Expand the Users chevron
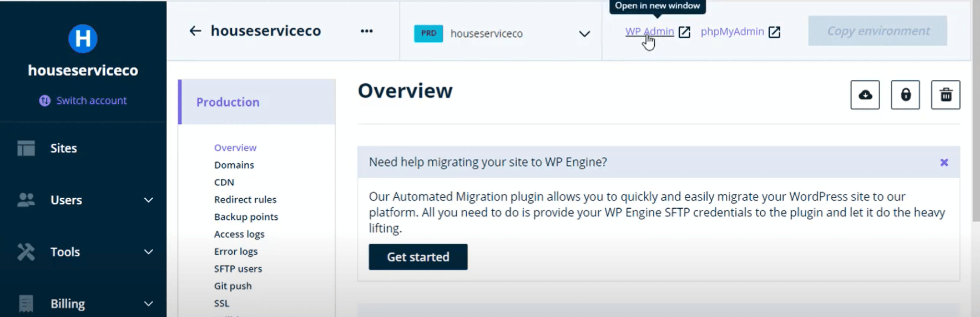 tap(149, 200)
